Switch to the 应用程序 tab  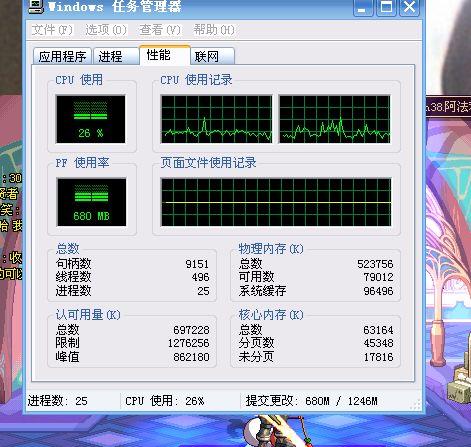(x=62, y=56)
